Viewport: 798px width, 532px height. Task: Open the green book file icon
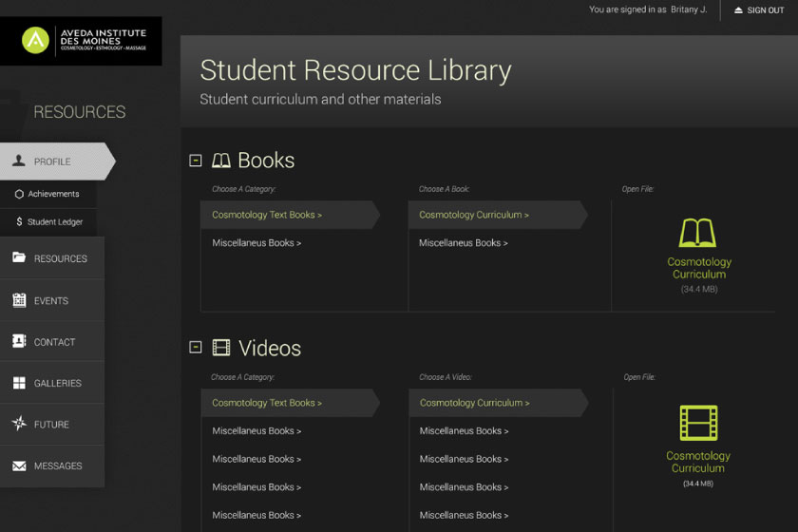coord(697,233)
